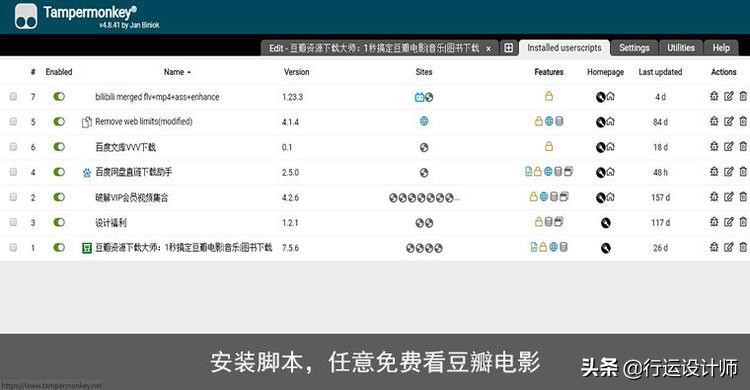The width and height of the screenshot is (750, 390).
Task: Edit the 豆瓣资源下载大师 script
Action: tap(728, 247)
